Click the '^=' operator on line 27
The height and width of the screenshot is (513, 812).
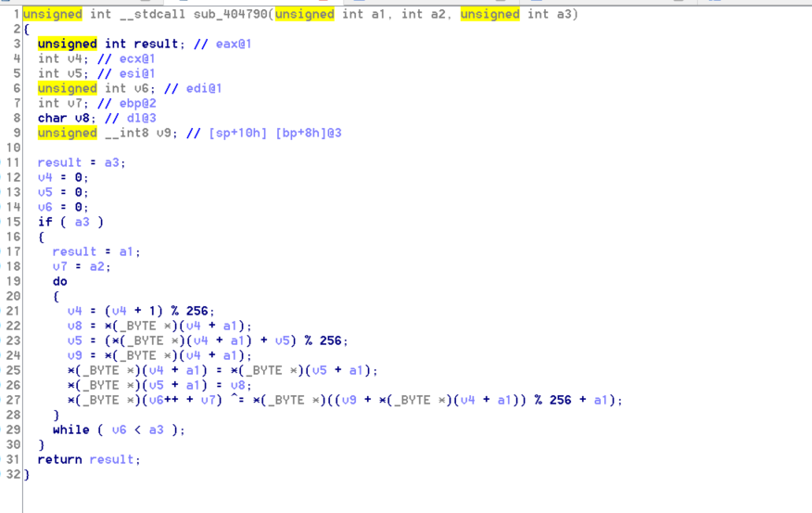pyautogui.click(x=237, y=400)
